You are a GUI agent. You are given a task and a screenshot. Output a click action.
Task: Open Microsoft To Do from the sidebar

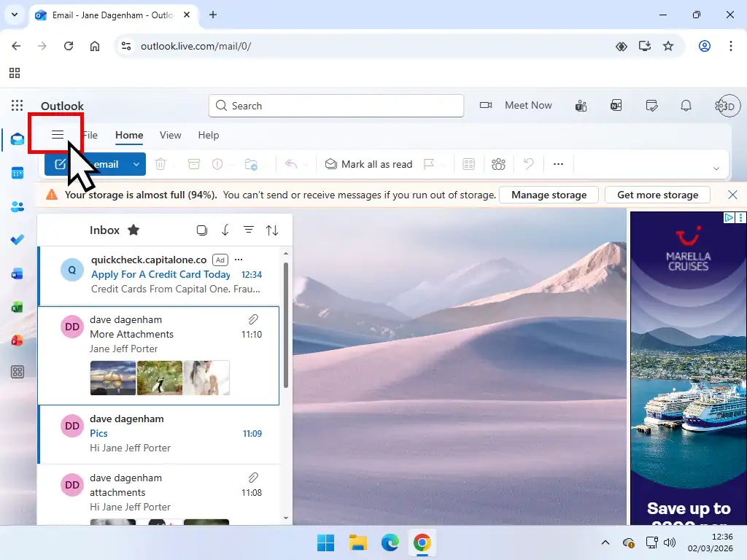(17, 239)
